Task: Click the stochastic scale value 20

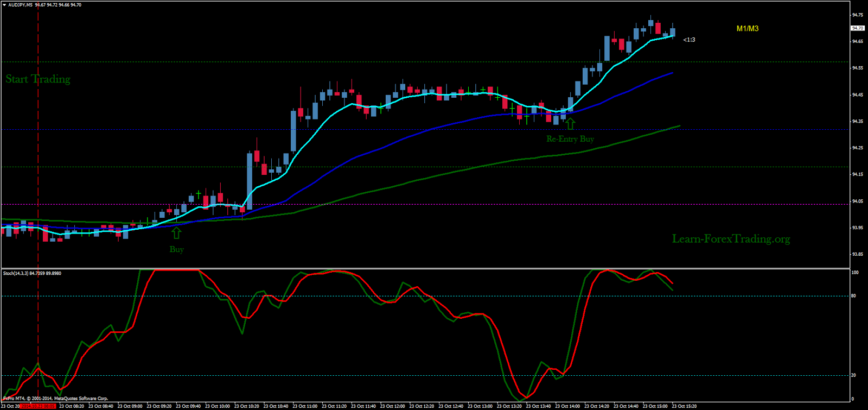Action: [854, 375]
